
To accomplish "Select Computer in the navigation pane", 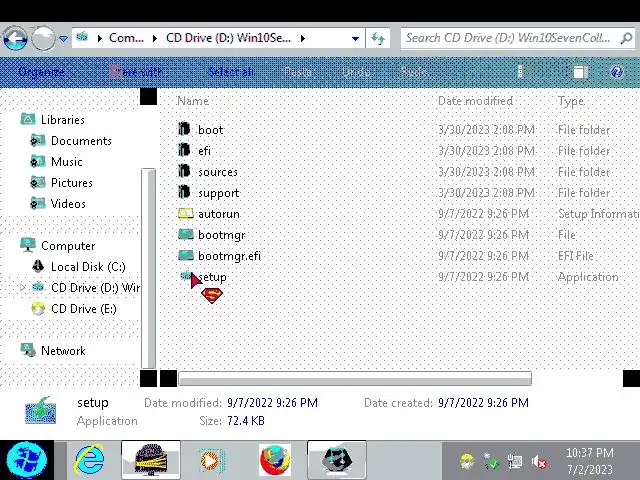I will (68, 246).
